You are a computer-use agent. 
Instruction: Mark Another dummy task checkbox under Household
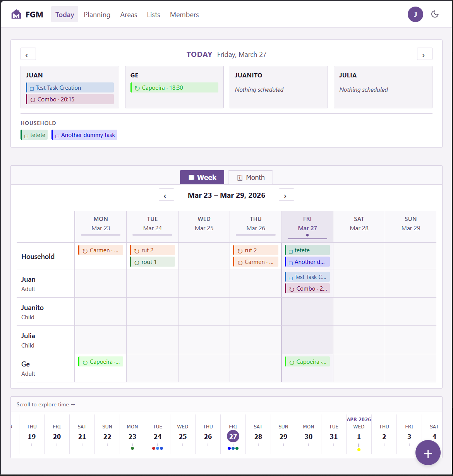click(57, 135)
